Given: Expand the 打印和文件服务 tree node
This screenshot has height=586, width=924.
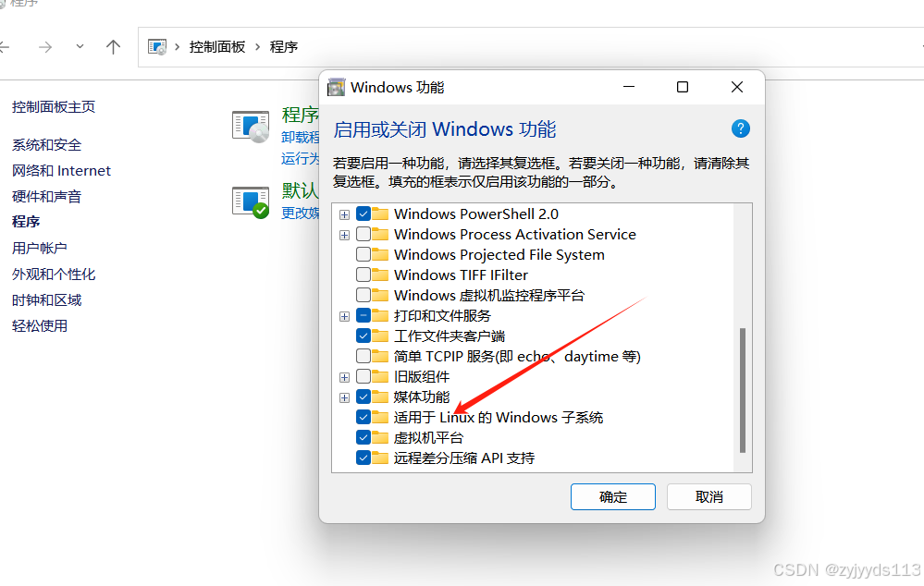Looking at the screenshot, I should [345, 316].
